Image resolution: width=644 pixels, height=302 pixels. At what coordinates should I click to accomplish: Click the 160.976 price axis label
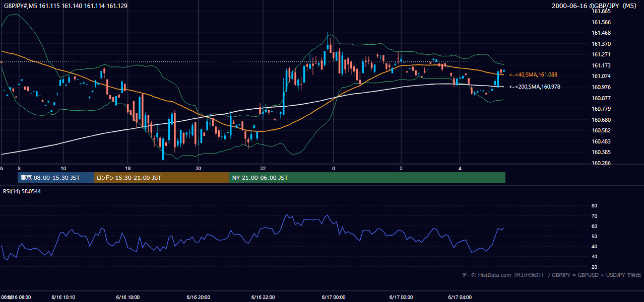(x=601, y=87)
